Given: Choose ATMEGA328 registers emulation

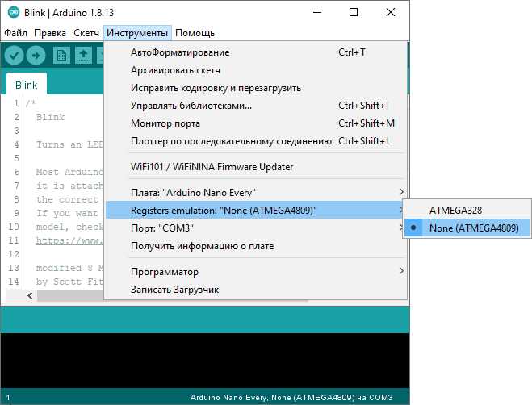Looking at the screenshot, I should tap(467, 211).
